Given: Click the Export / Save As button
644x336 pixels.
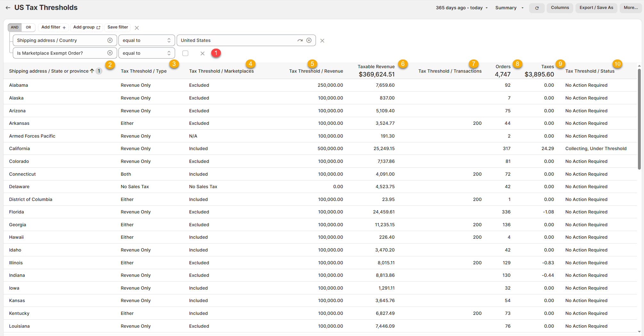Looking at the screenshot, I should point(596,8).
